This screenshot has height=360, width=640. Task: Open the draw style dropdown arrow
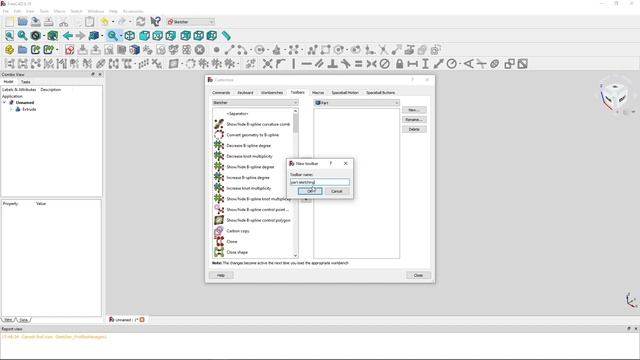[x=44, y=36]
